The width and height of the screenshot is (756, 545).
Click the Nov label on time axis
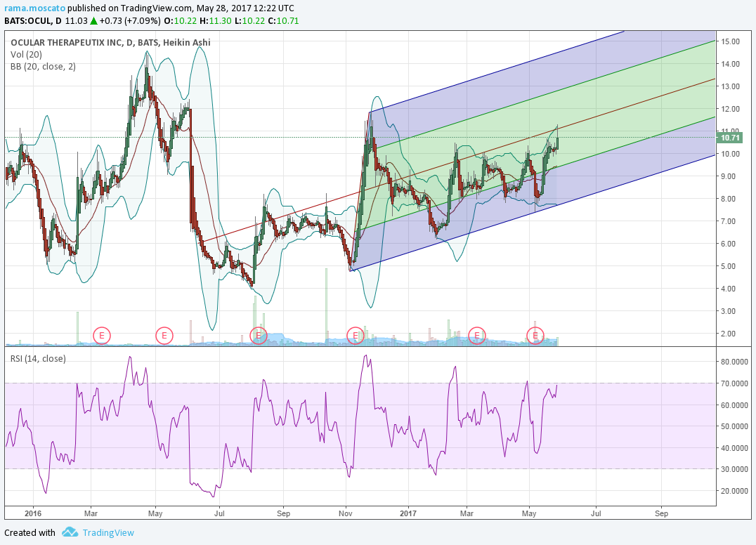point(345,513)
